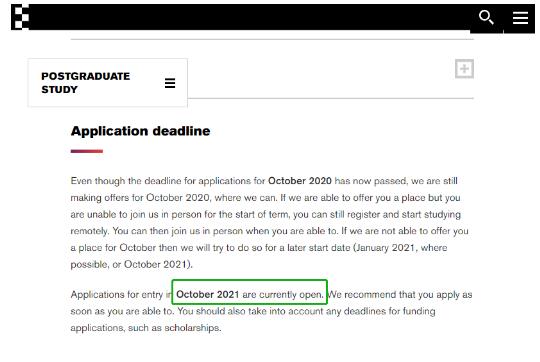The image size is (540, 362).
Task: Click the bold October 2021 text
Action: coord(208,294)
